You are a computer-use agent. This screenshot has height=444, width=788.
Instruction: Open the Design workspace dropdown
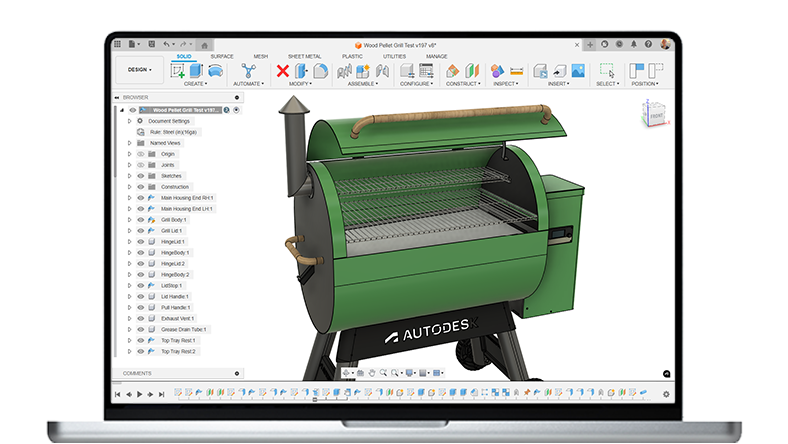(x=139, y=69)
